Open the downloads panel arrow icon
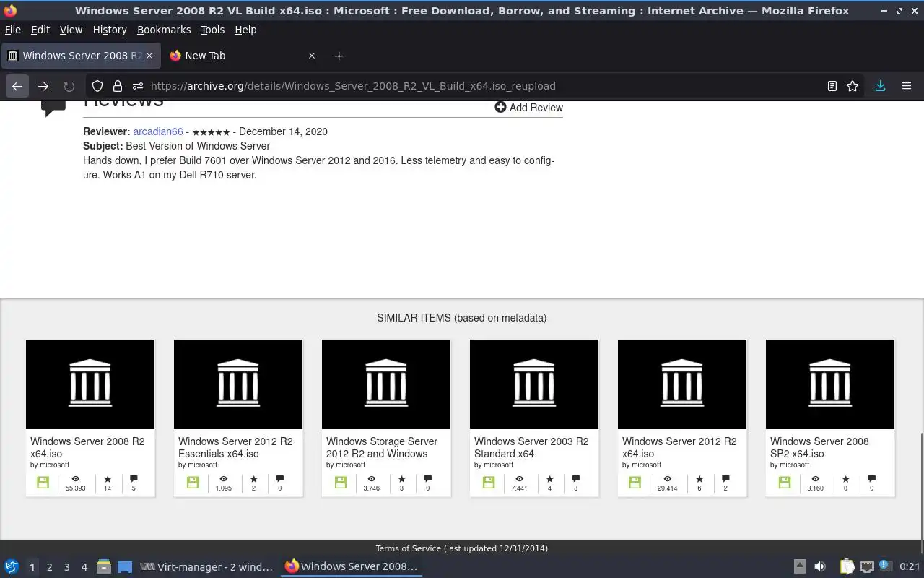The height and width of the screenshot is (578, 924). pos(880,86)
